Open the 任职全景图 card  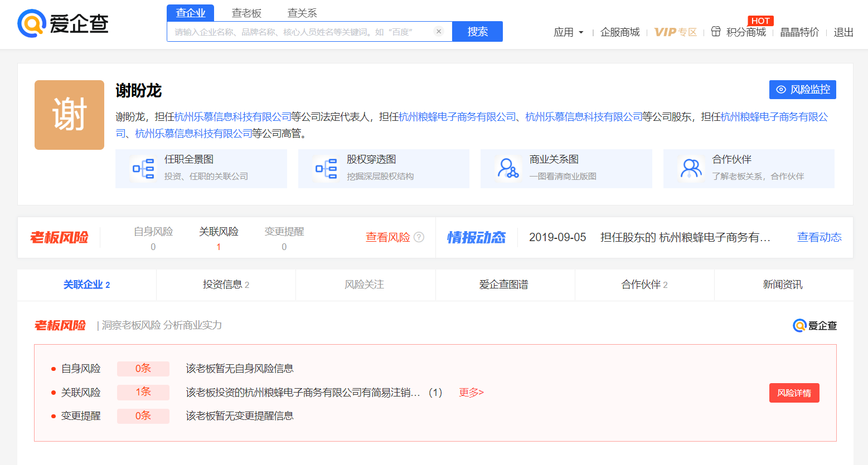click(x=201, y=169)
